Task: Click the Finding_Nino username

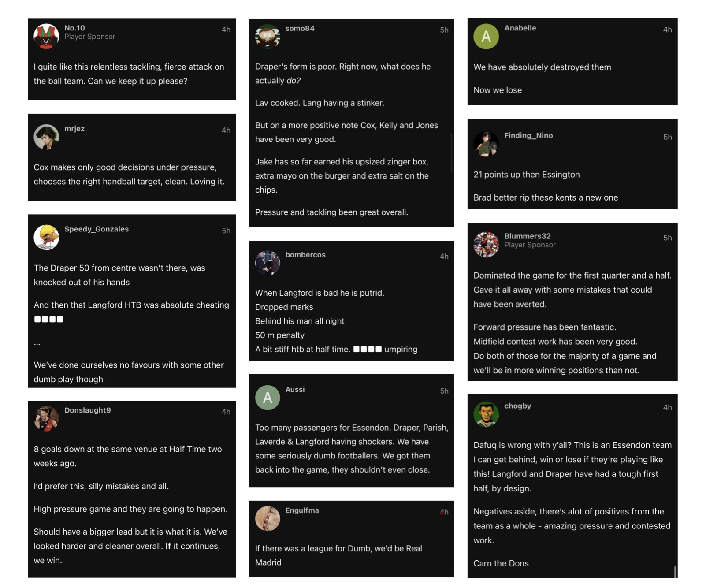Action: pos(528,135)
